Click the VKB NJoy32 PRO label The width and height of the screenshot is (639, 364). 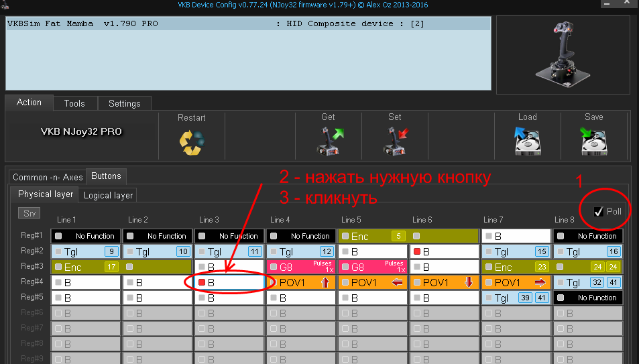81,131
